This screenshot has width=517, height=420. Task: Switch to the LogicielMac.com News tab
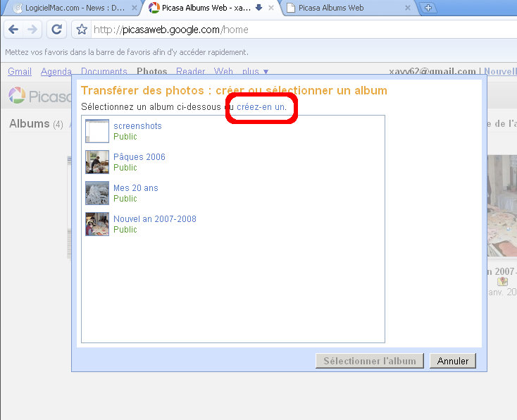point(73,8)
